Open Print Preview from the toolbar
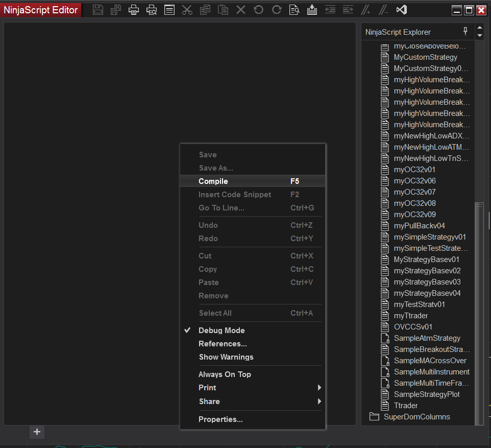 tap(152, 10)
